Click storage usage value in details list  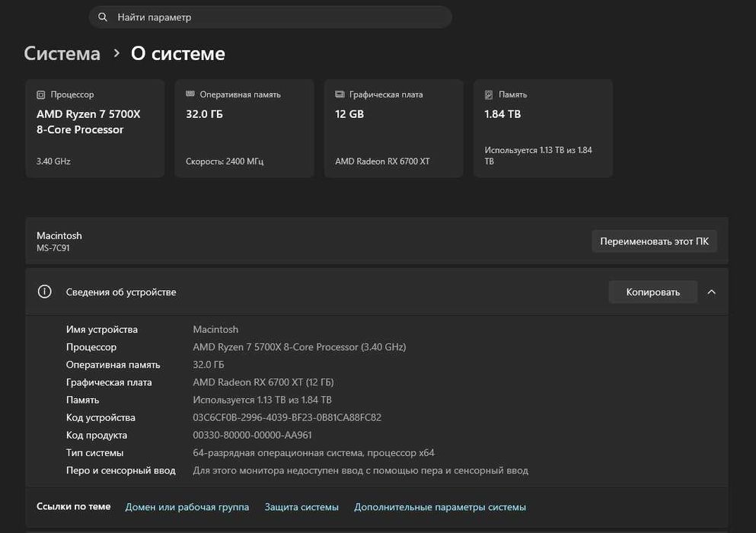[x=263, y=400]
